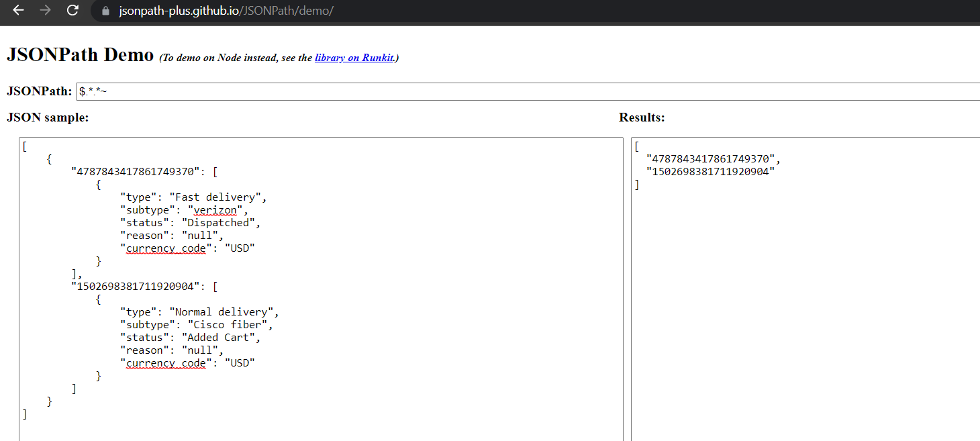980x441 pixels.
Task: Click the JSON sample: label
Action: [48, 117]
